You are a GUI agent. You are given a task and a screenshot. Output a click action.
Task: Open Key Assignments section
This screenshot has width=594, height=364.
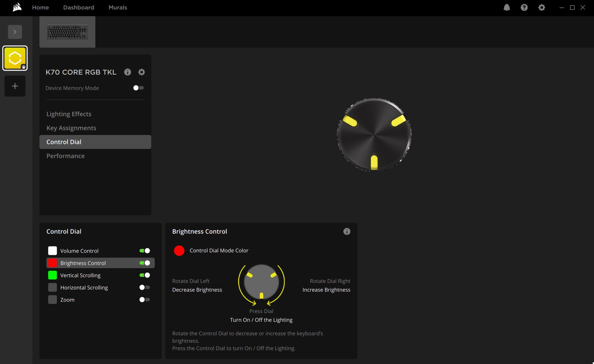(71, 128)
